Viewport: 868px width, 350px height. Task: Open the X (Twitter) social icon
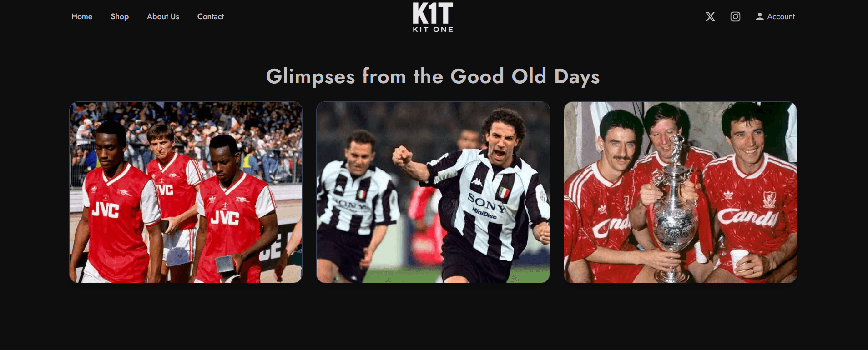click(x=710, y=17)
